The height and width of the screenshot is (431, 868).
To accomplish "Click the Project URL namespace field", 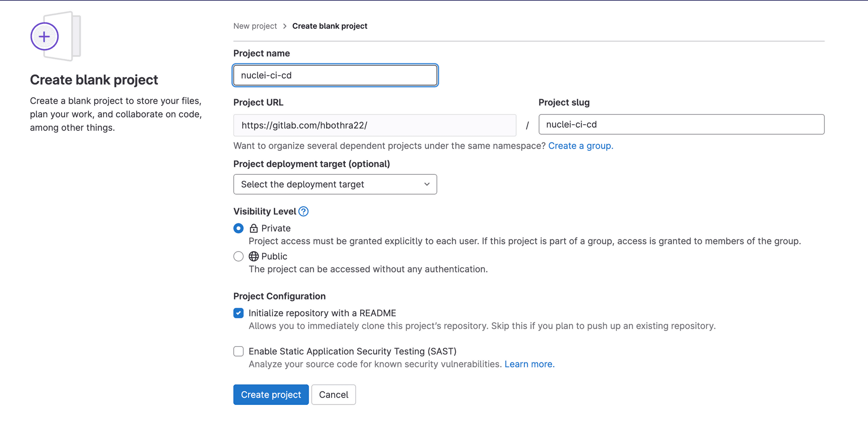I will point(374,125).
